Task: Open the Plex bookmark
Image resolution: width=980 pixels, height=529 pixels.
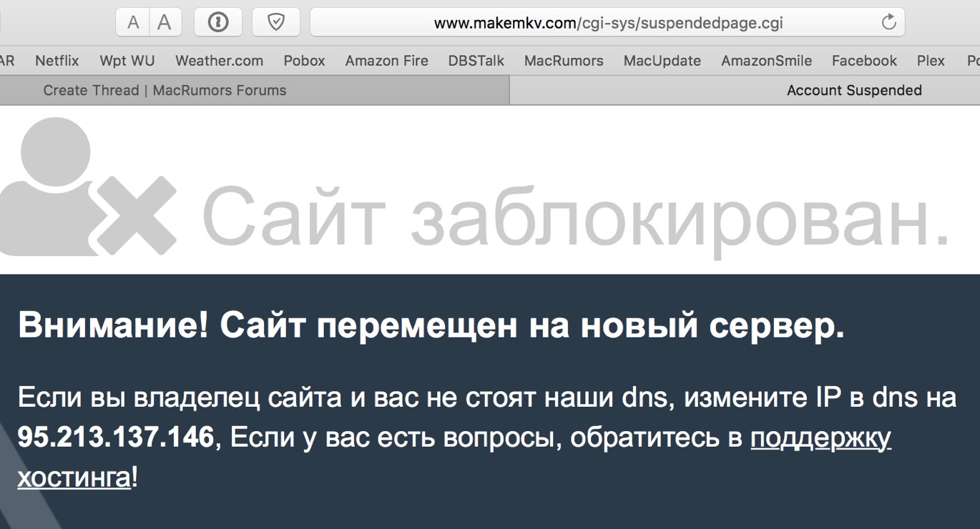Action: pos(931,61)
